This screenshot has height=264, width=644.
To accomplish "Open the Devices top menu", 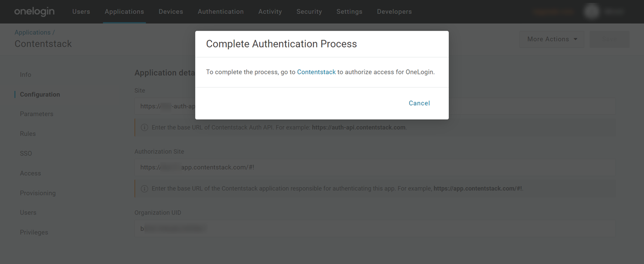I will click(171, 11).
